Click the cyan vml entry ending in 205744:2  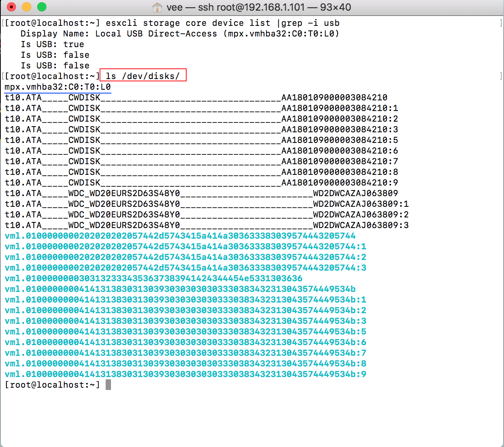click(185, 257)
